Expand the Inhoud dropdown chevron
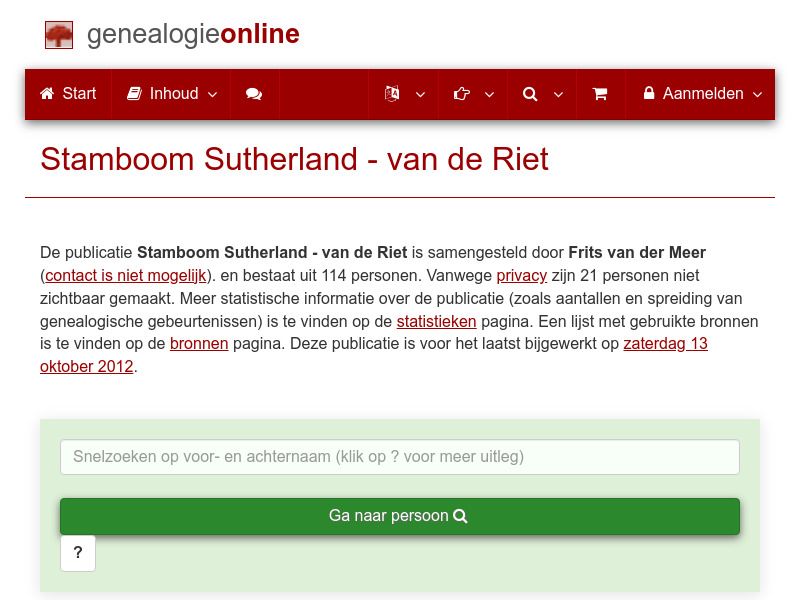This screenshot has height=600, width=800. [212, 94]
